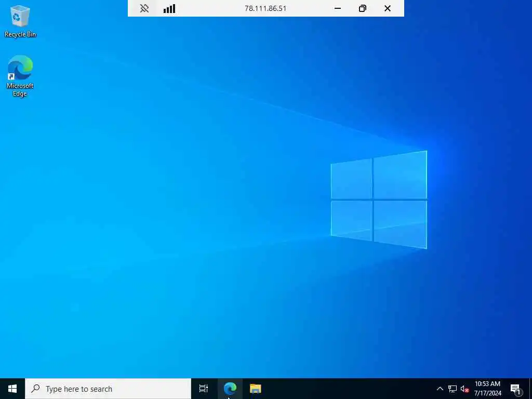
Task: Launch Microsoft Edge from the taskbar
Action: (230, 389)
